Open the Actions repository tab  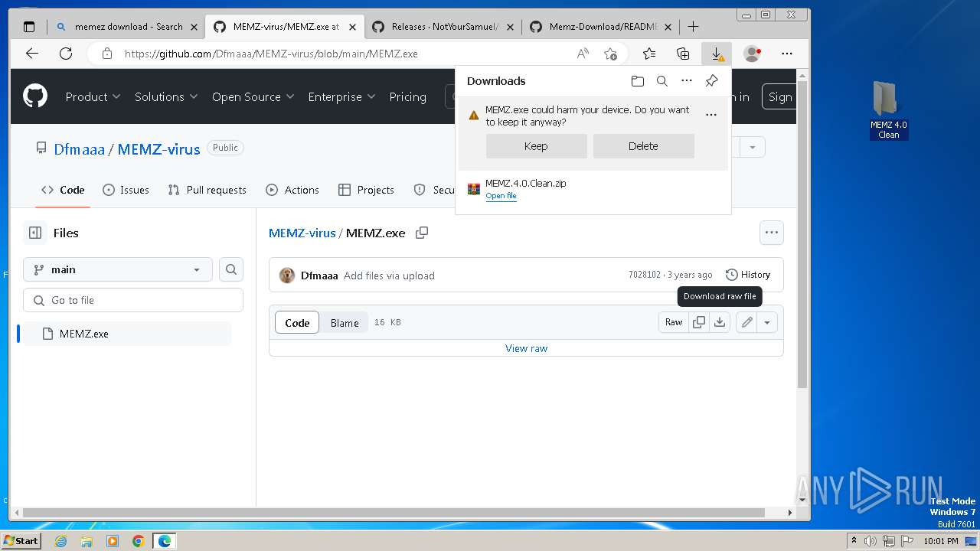[292, 190]
